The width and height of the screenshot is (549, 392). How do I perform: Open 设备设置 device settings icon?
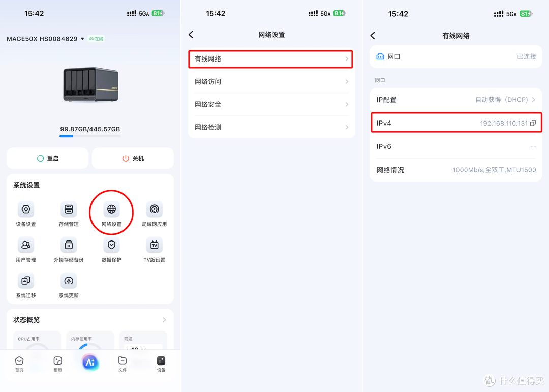click(x=26, y=209)
